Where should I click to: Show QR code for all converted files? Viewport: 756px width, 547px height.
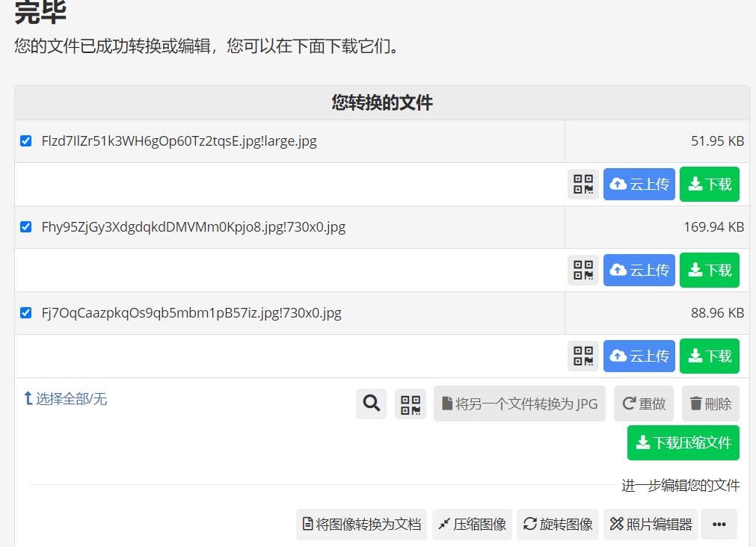[410, 403]
